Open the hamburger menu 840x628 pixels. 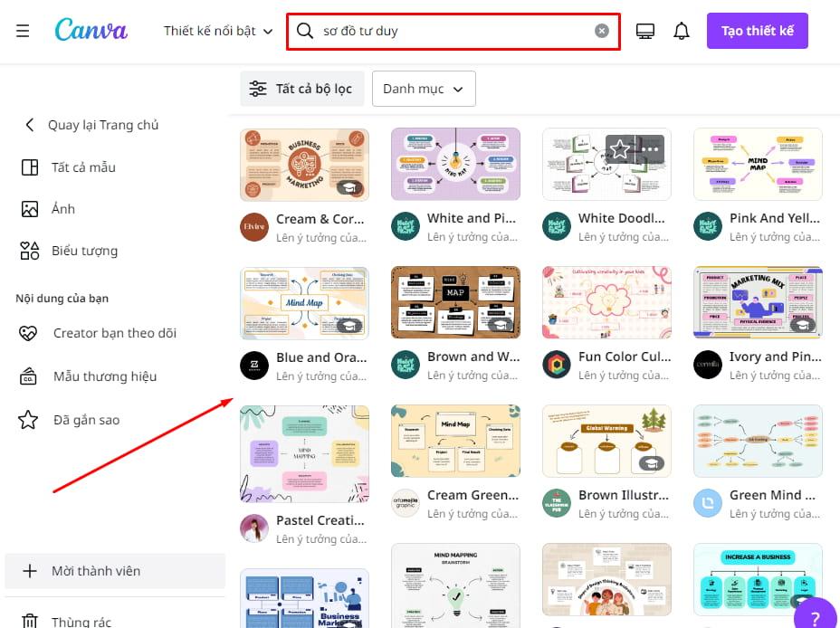(x=23, y=30)
